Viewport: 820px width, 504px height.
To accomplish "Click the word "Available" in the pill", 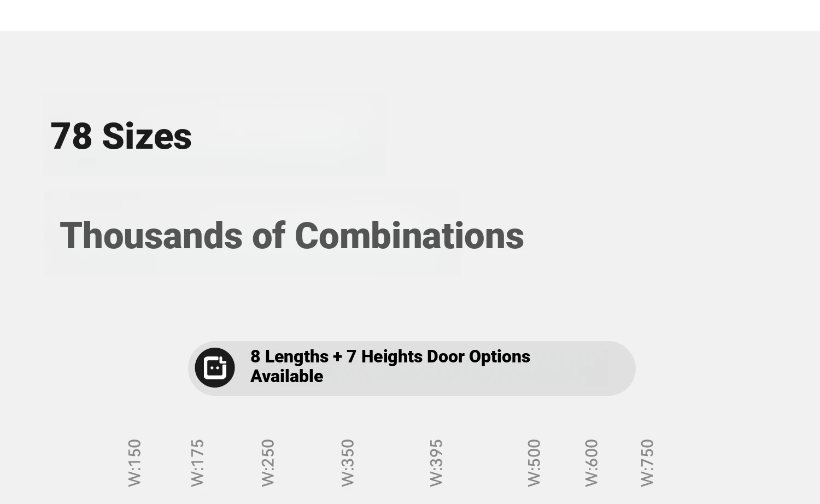I will coord(286,376).
